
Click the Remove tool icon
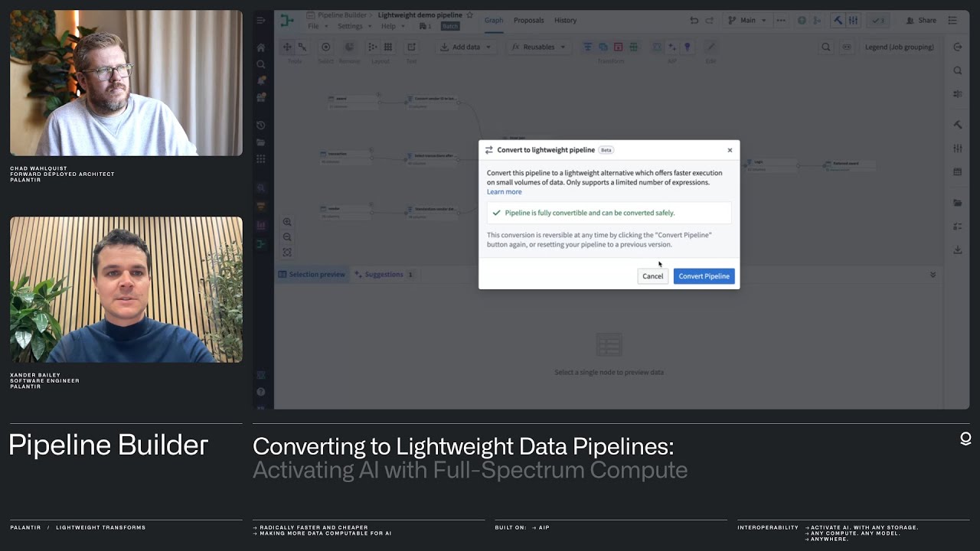(349, 47)
